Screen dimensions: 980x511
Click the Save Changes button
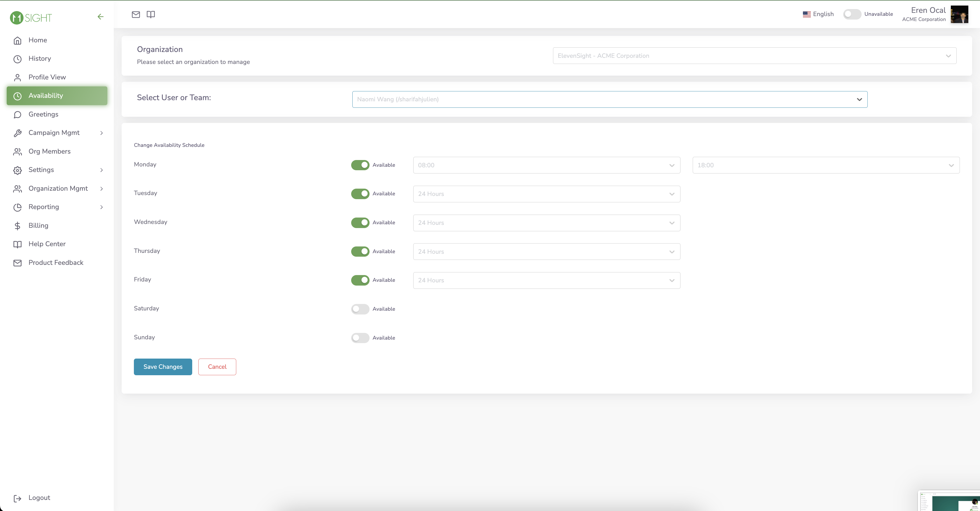pyautogui.click(x=162, y=367)
